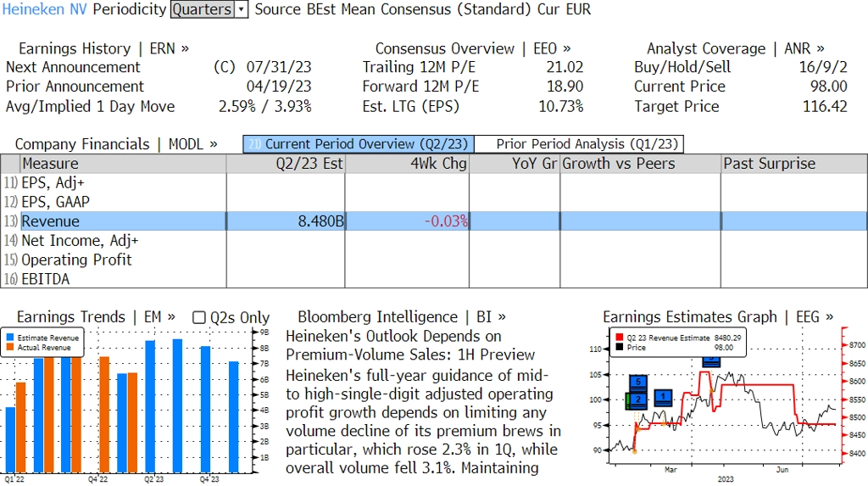This screenshot has width=868, height=486.
Task: Click the Target Price value 116.42
Action: point(825,106)
